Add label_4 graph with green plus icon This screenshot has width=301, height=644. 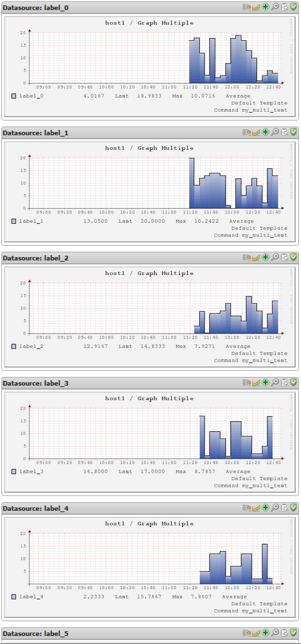(x=266, y=508)
